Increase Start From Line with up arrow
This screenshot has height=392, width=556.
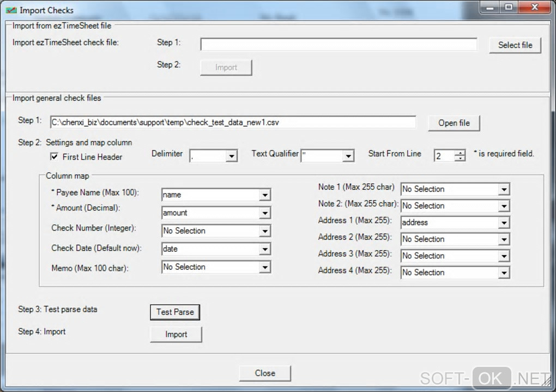click(x=460, y=153)
